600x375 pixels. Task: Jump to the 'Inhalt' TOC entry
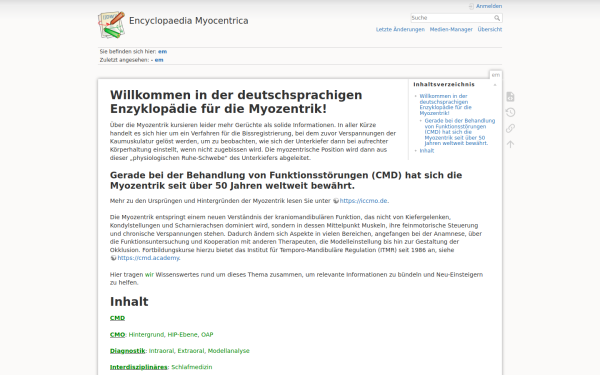click(427, 151)
